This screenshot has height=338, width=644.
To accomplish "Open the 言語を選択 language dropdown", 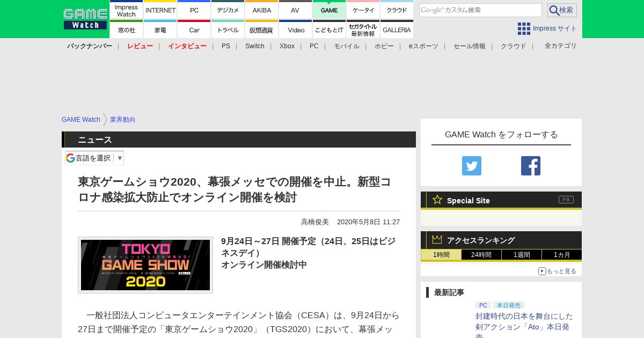I will [94, 158].
